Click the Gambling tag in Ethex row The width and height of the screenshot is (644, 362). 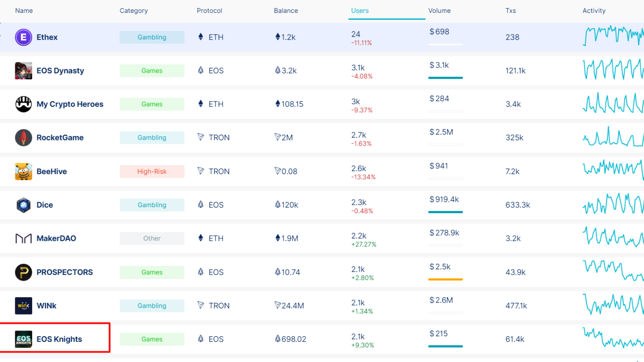click(152, 37)
